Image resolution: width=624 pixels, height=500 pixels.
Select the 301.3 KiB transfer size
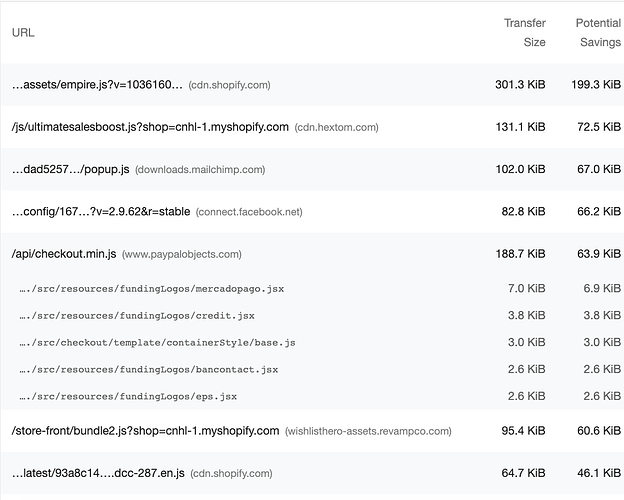tap(520, 84)
